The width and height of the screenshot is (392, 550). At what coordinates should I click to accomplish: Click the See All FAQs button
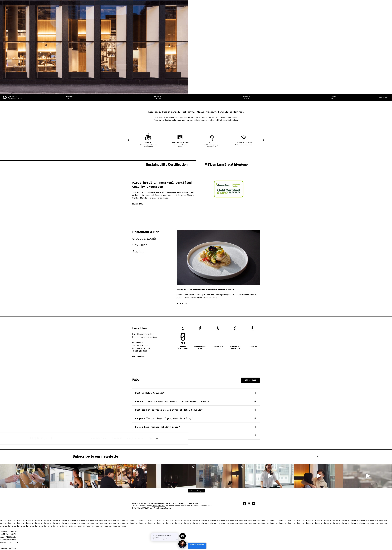250,380
